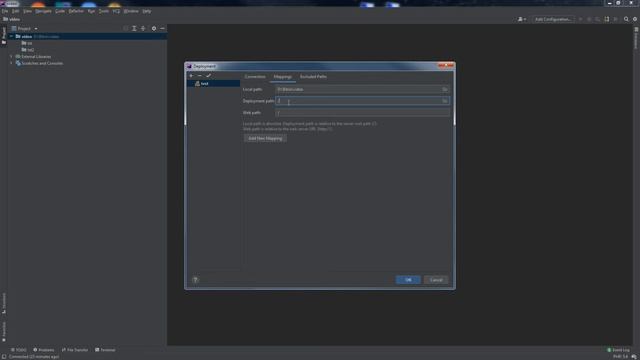Select the 'ss' folder in project tree
The height and width of the screenshot is (360, 640).
(27, 43)
